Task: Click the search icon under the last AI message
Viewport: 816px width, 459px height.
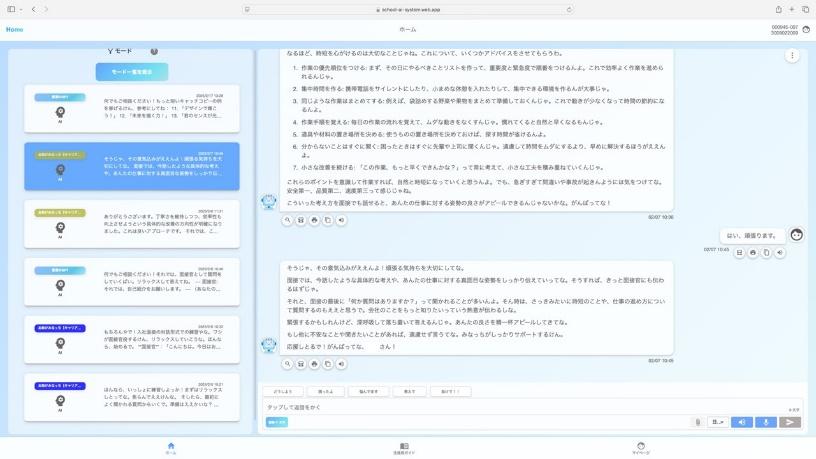Action: (x=287, y=362)
